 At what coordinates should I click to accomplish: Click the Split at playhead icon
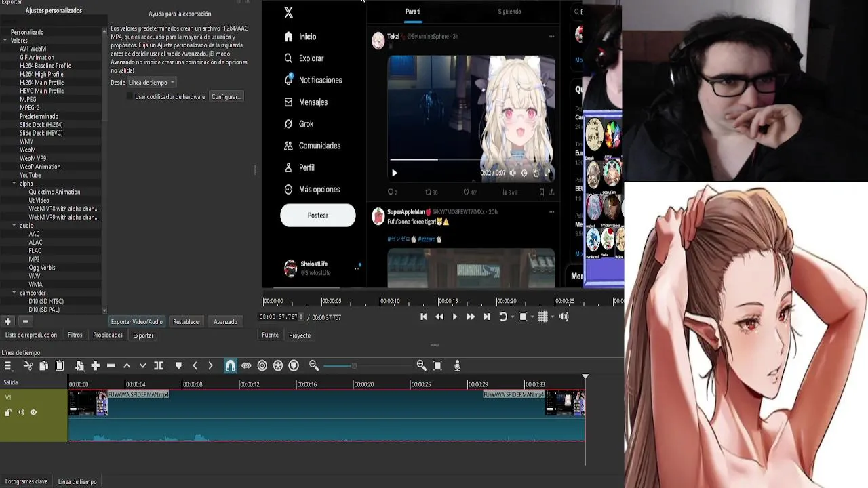coord(159,365)
